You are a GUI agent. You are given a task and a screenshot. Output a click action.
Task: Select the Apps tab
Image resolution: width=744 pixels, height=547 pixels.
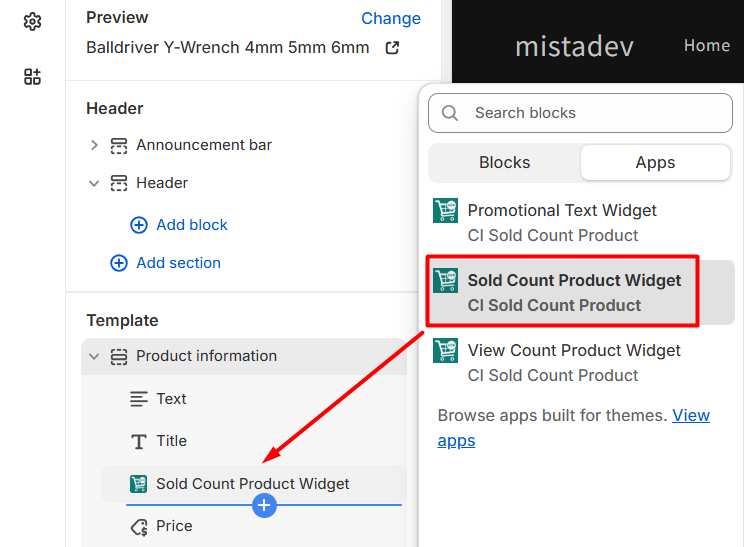pos(655,162)
